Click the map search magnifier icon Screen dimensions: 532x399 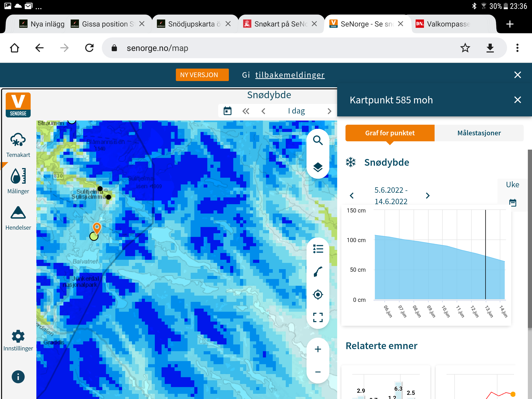pos(318,141)
